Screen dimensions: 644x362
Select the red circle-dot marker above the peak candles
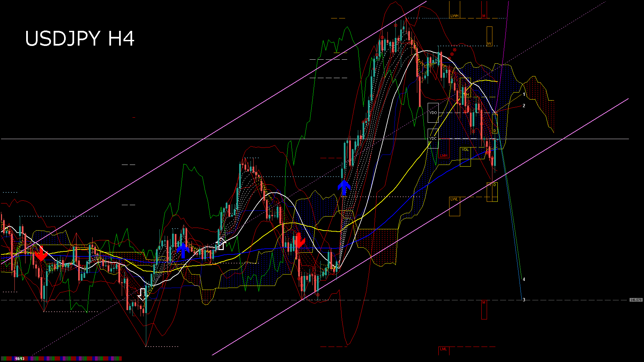pos(396,25)
